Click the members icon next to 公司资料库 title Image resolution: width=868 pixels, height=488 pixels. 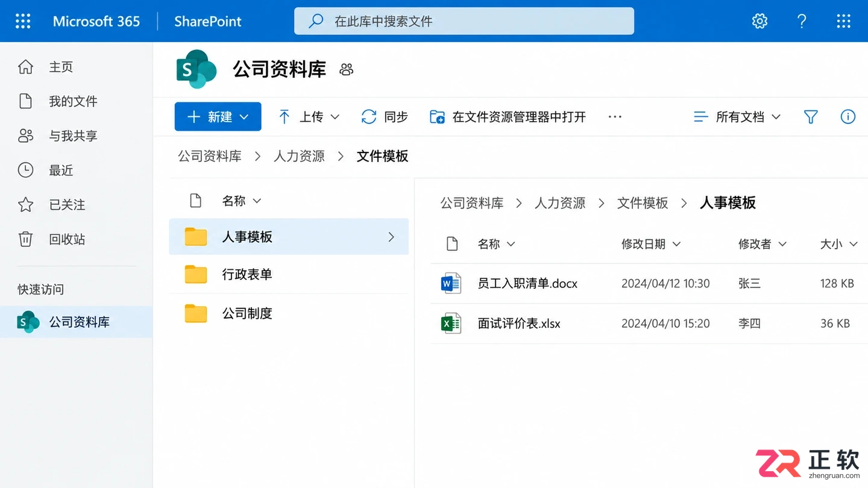pyautogui.click(x=347, y=69)
